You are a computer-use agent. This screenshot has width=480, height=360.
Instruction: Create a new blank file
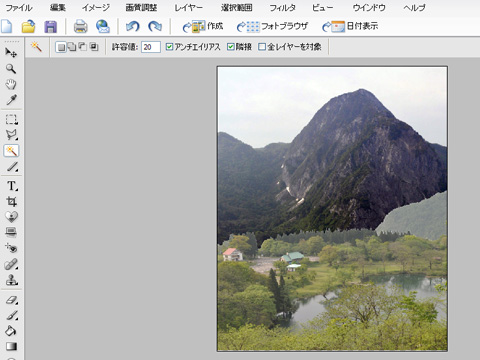pyautogui.click(x=7, y=26)
